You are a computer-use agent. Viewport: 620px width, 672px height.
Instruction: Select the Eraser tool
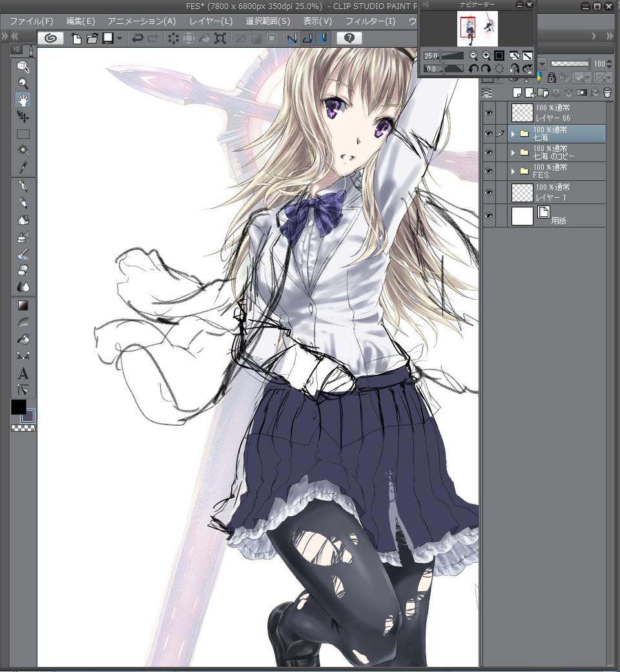click(x=23, y=271)
